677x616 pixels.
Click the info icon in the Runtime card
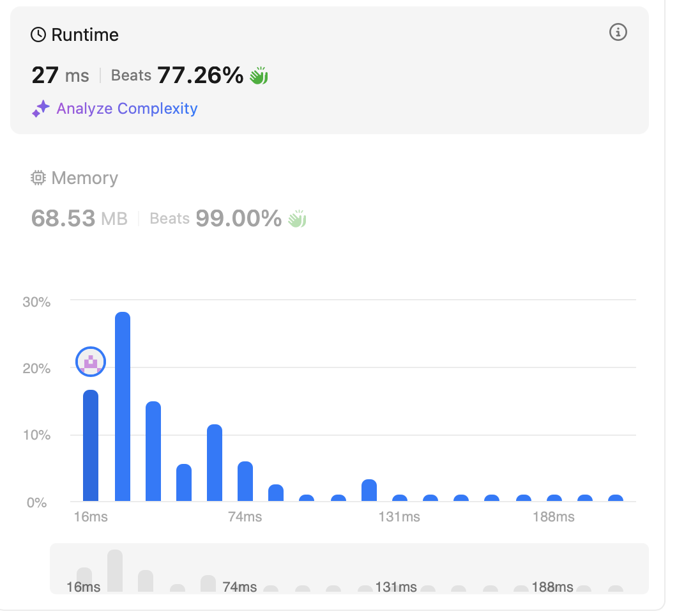pos(618,33)
